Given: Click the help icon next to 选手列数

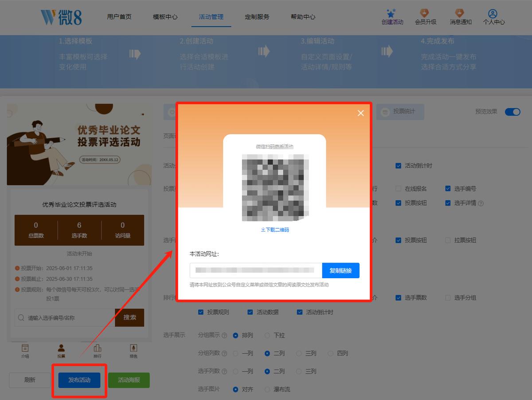Looking at the screenshot, I should click(224, 371).
